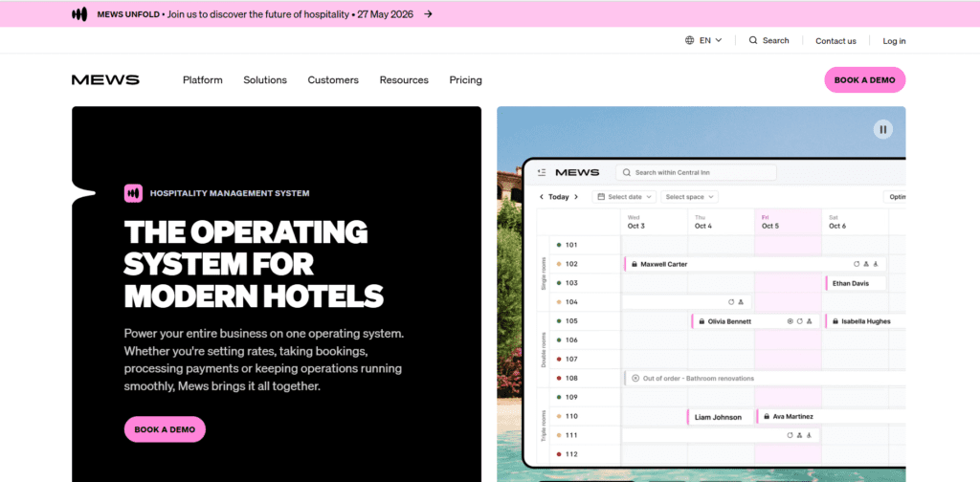Click the lock icon on Olivia Bennett
Screen dimensions: 980x482
click(702, 321)
